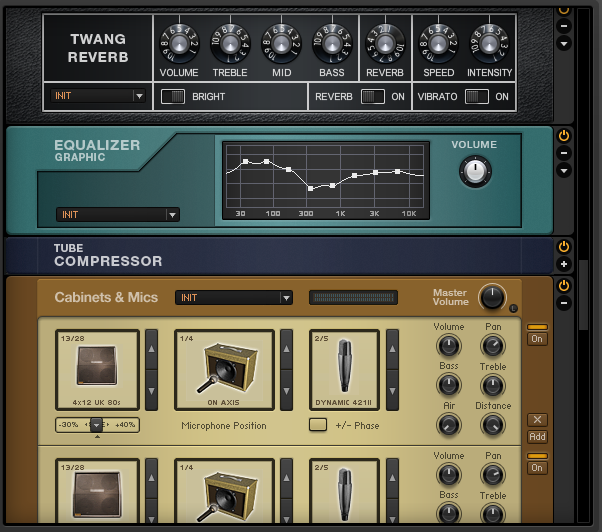
Task: Click the first cabinet's On button
Action: point(537,339)
